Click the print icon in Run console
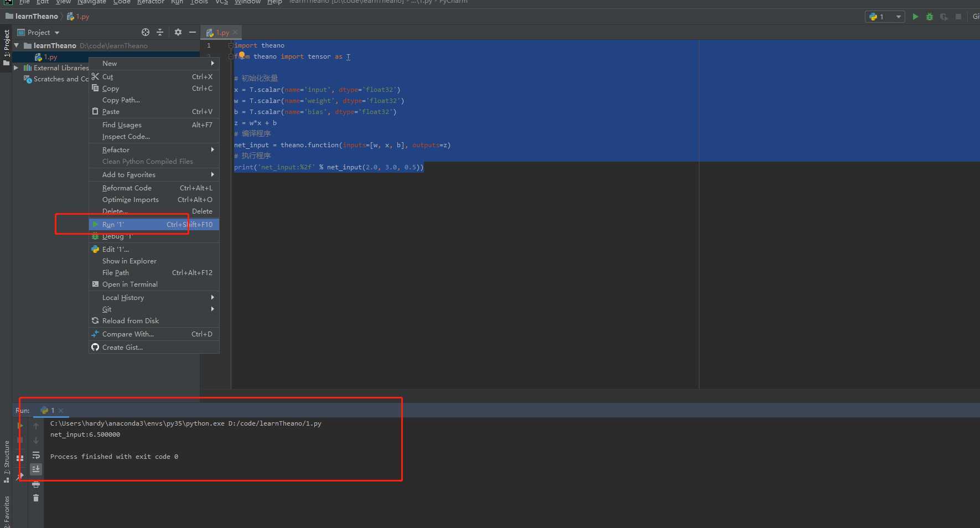 coord(36,484)
